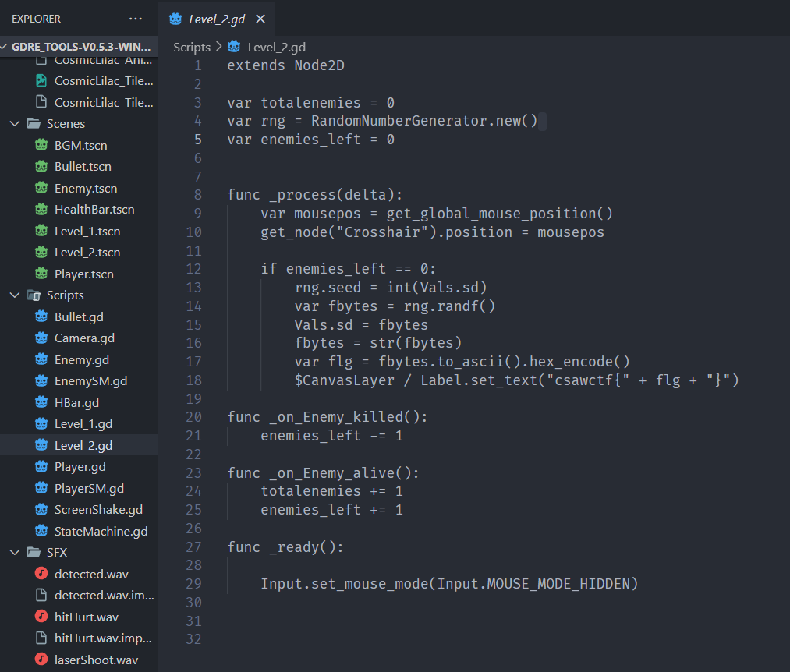This screenshot has width=790, height=672.
Task: Click 'Input.set_mouse_mode' on line 29
Action: pos(344,583)
